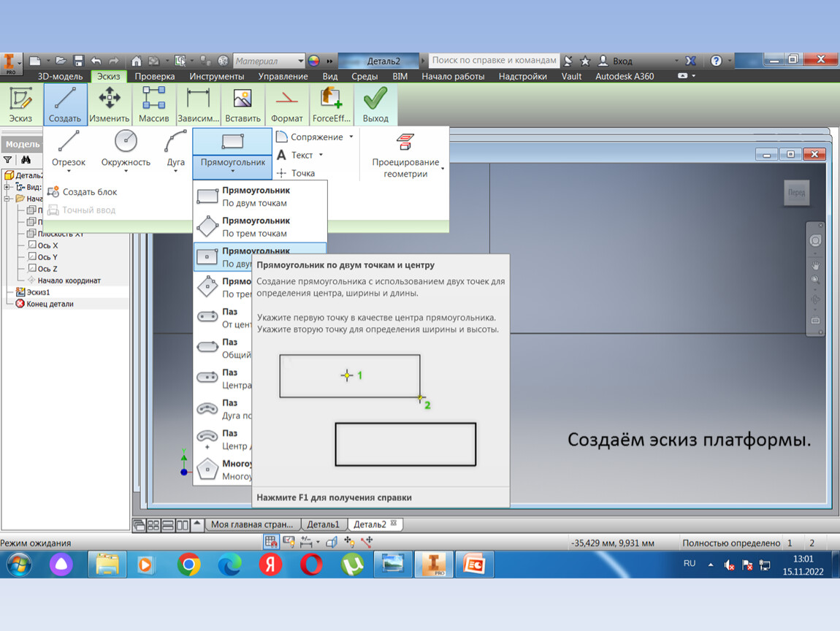Expand the Дуга dropdown arrow
Screen dimensions: 840x631
click(176, 172)
